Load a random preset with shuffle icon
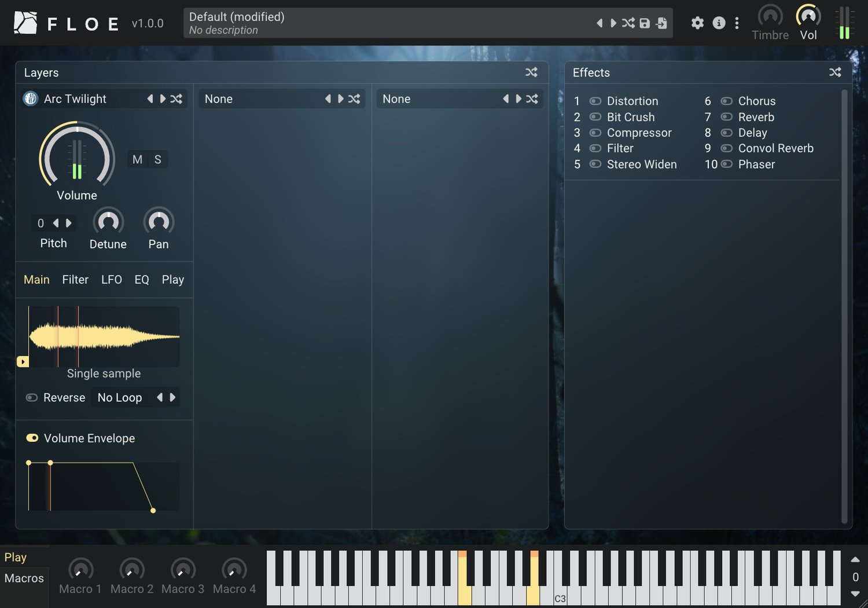 (x=628, y=23)
